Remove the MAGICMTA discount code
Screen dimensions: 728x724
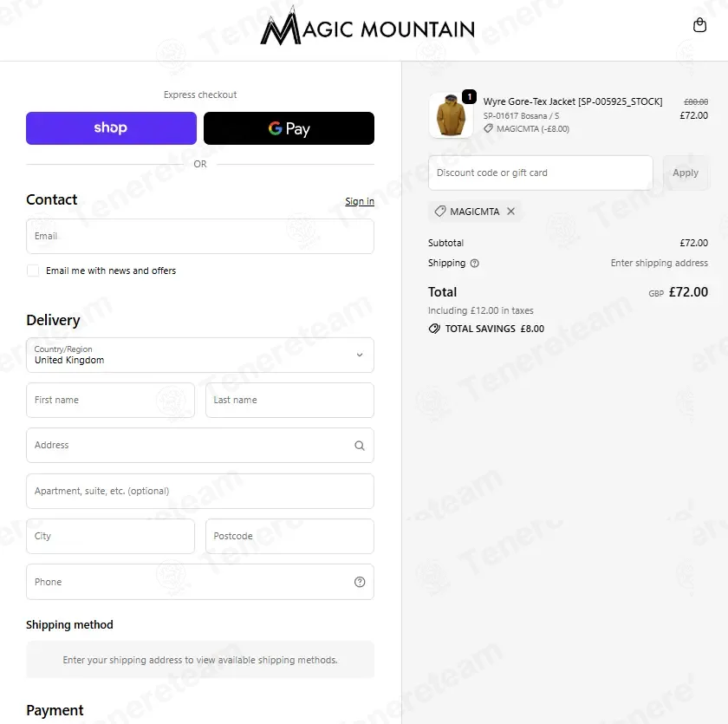510,212
